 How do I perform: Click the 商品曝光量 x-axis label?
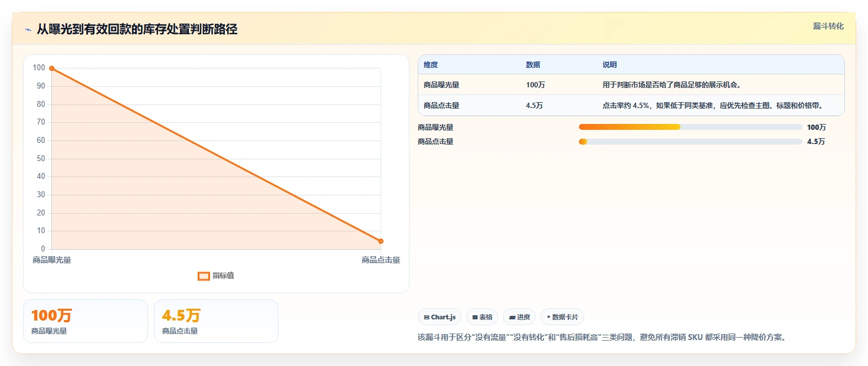pos(52,260)
